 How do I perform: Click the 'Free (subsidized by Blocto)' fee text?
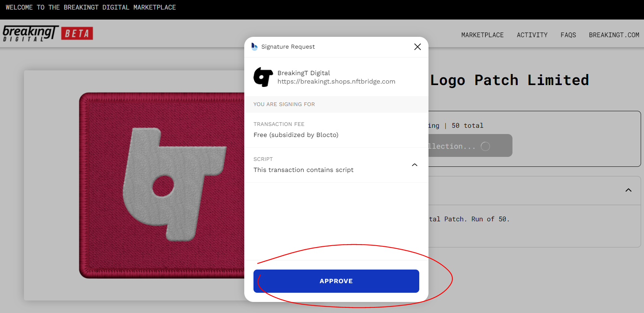[x=295, y=135]
